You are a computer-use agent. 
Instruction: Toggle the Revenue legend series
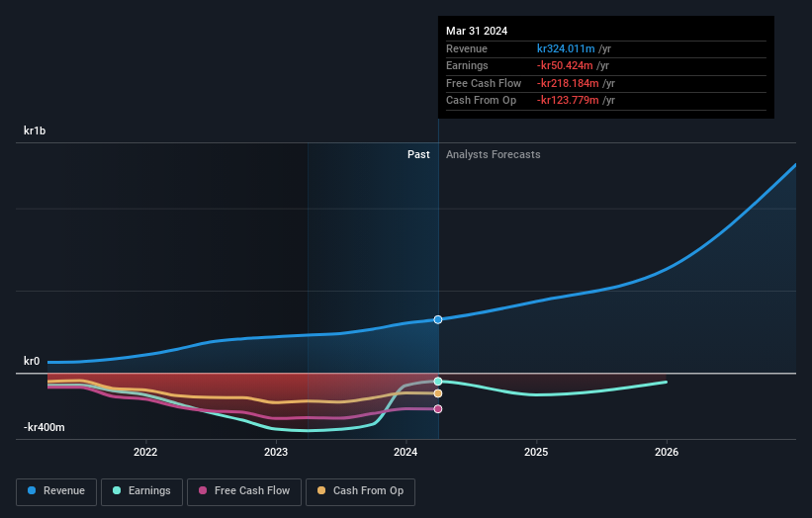pyautogui.click(x=56, y=491)
